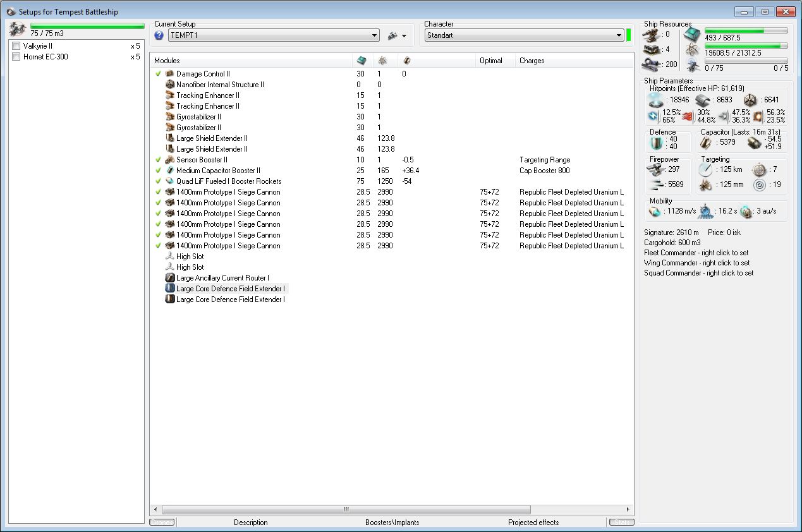Click the CPU column header icon
This screenshot has height=532, width=802.
click(362, 61)
